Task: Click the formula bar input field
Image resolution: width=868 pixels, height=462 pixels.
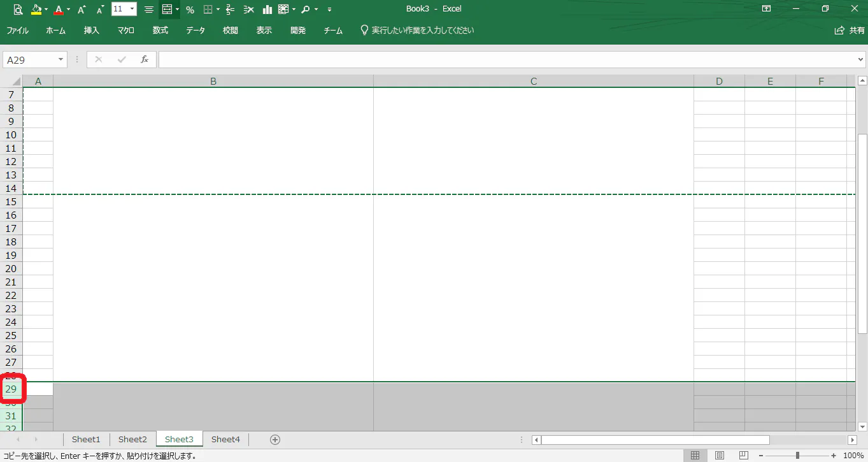Action: point(507,60)
